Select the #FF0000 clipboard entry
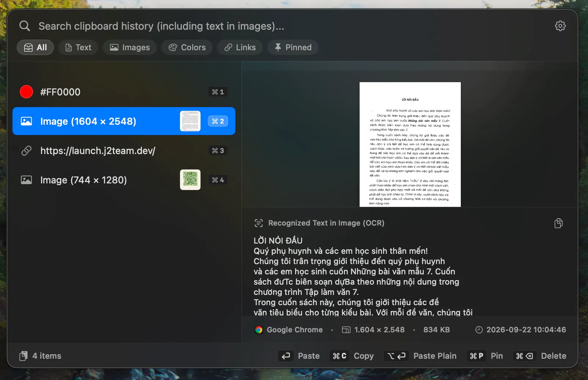The image size is (588, 380). pyautogui.click(x=124, y=92)
